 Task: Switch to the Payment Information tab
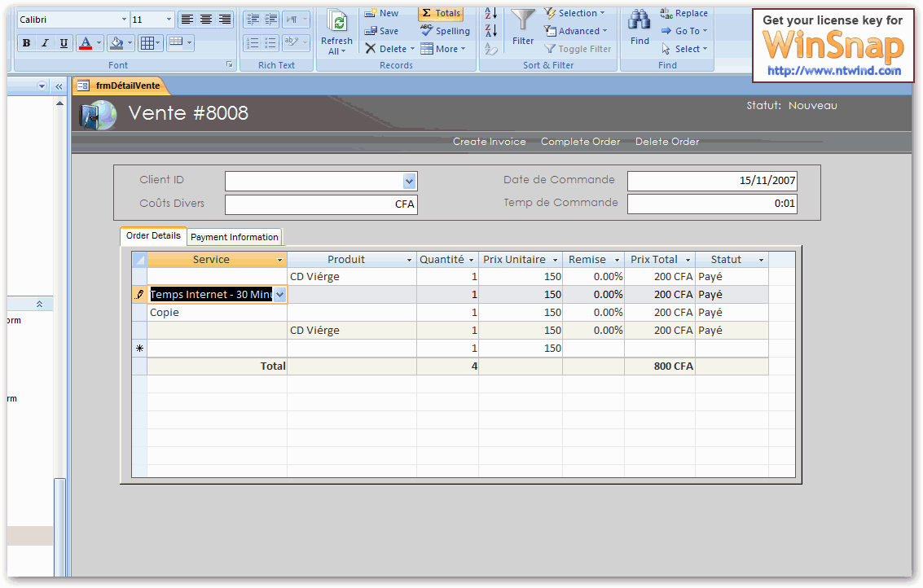[235, 237]
